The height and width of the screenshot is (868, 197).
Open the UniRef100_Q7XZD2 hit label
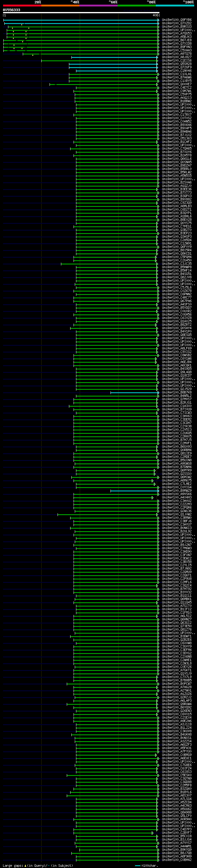tap(177, 23)
